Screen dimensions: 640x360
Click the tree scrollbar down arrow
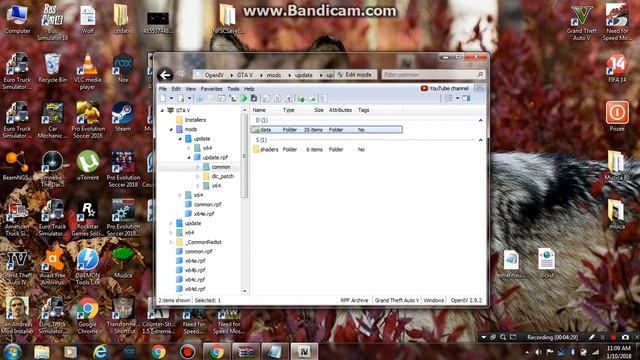point(244,291)
